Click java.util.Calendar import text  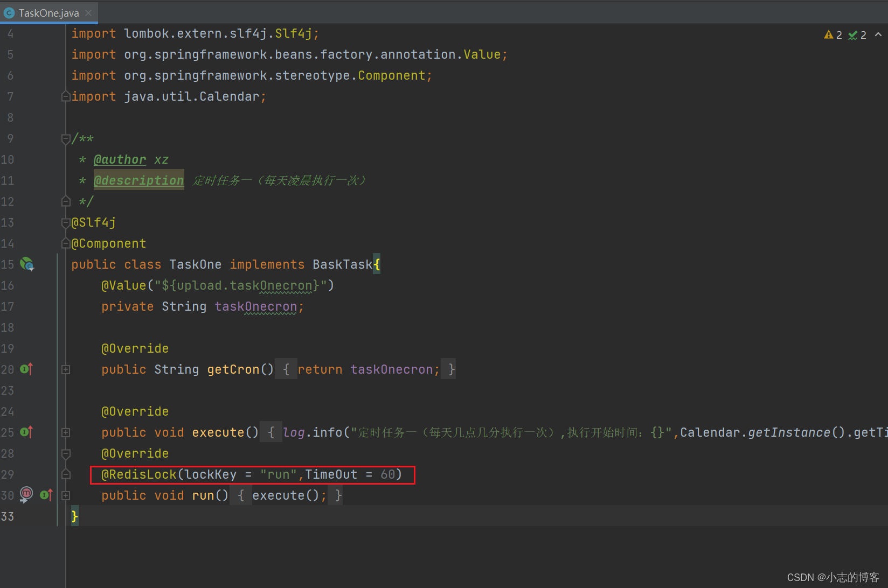(192, 96)
